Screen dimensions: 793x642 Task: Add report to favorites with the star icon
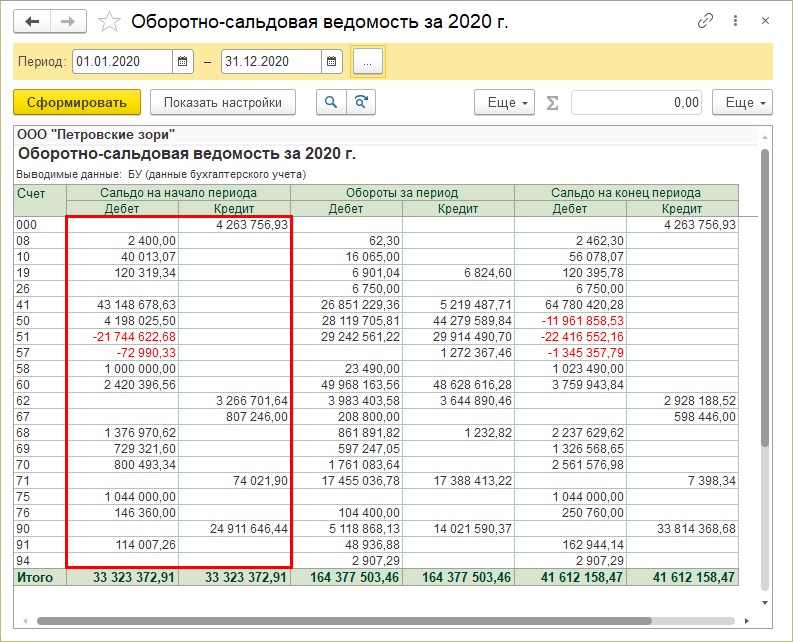109,22
